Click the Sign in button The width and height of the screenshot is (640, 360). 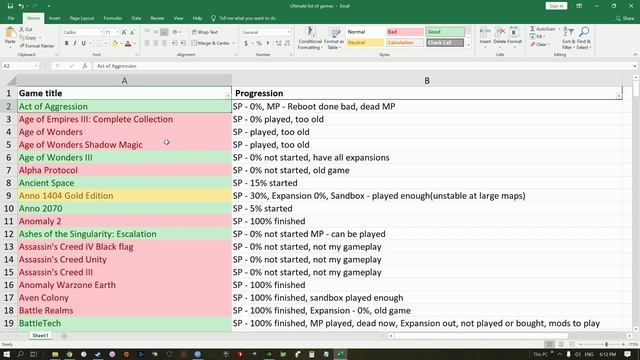[556, 6]
